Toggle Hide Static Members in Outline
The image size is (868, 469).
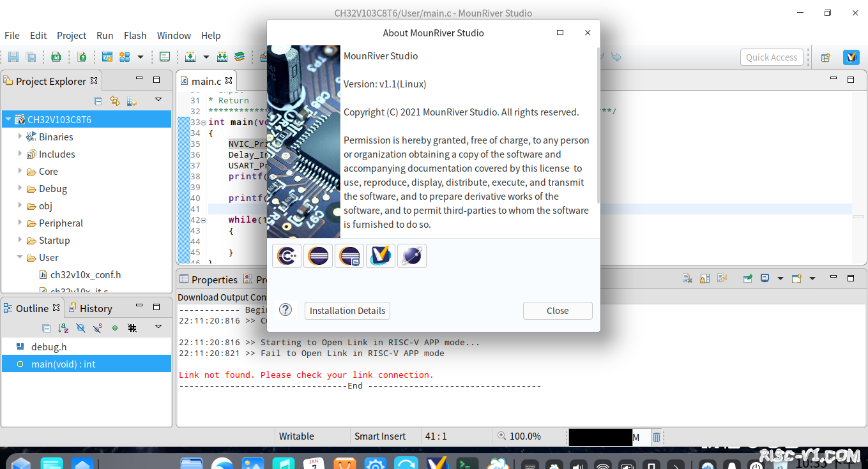98,328
